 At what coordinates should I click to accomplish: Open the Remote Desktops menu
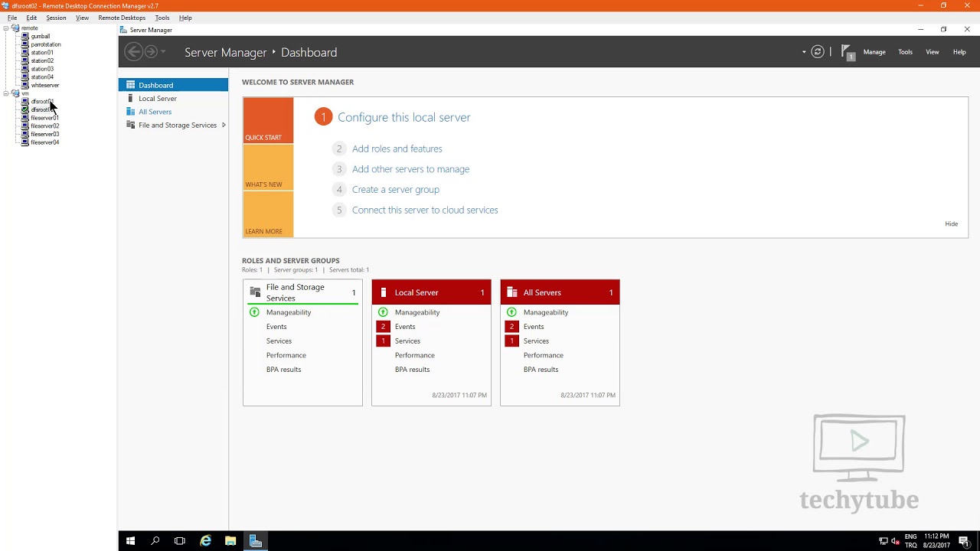click(x=122, y=18)
